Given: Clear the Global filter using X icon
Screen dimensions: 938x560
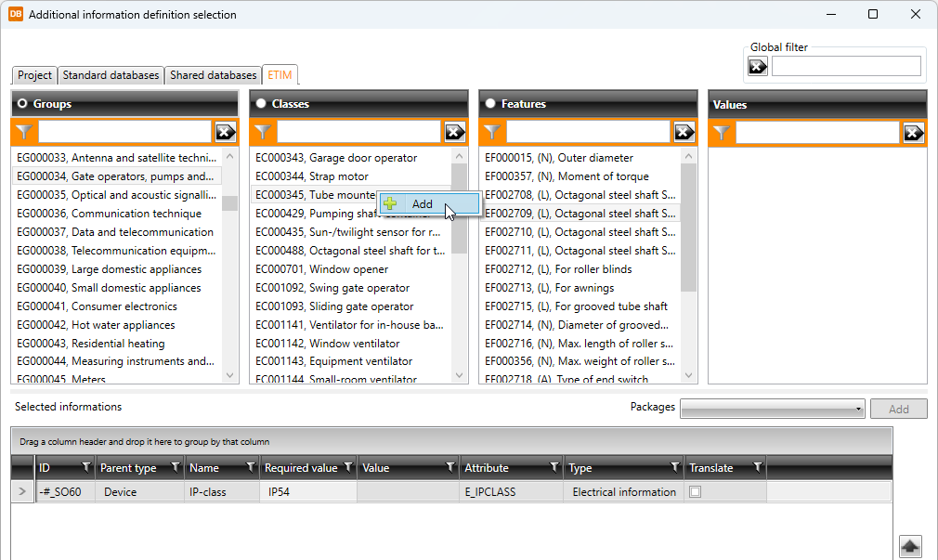Looking at the screenshot, I should coord(758,66).
